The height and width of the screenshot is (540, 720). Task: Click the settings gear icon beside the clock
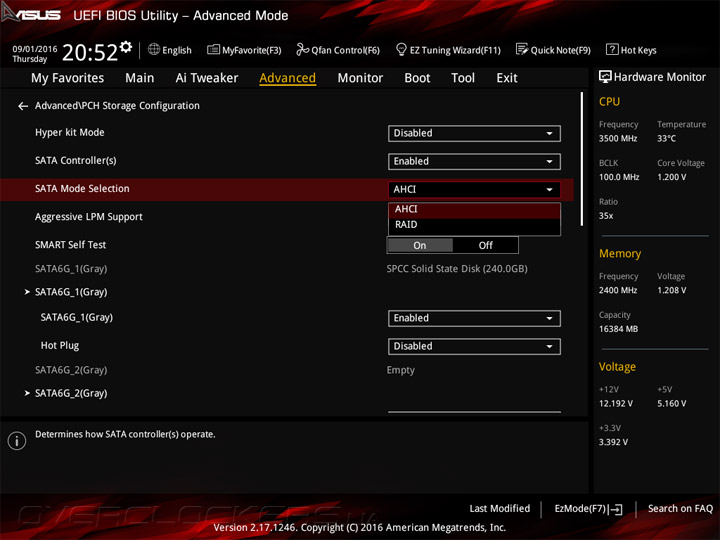[125, 47]
